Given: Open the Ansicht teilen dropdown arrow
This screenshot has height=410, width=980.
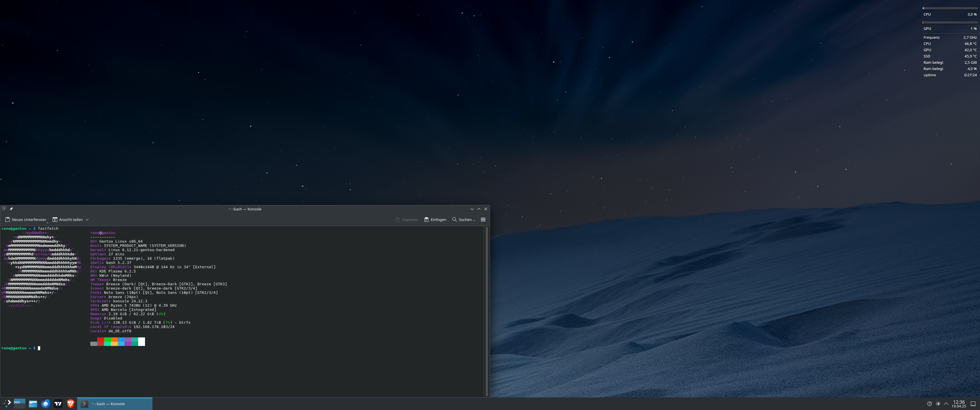Looking at the screenshot, I should [x=87, y=220].
